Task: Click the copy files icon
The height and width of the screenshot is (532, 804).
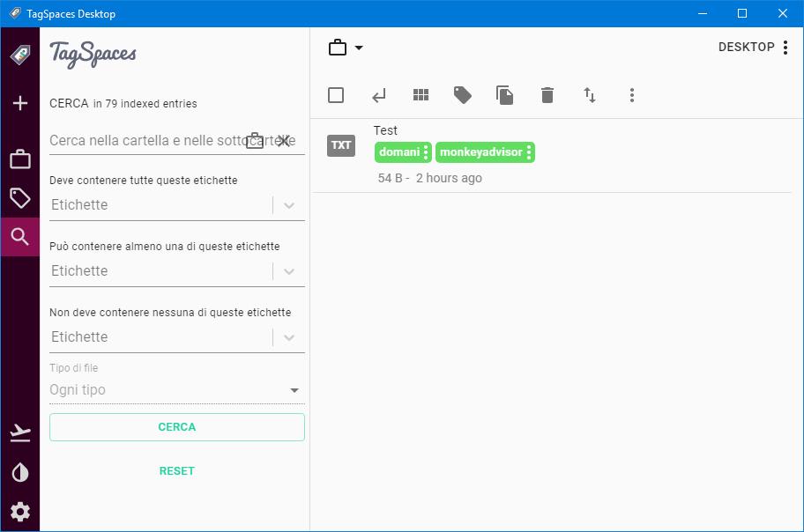Action: click(504, 95)
